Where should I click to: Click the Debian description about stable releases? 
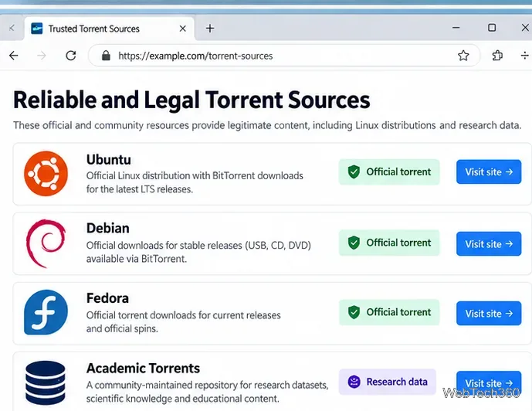(198, 252)
